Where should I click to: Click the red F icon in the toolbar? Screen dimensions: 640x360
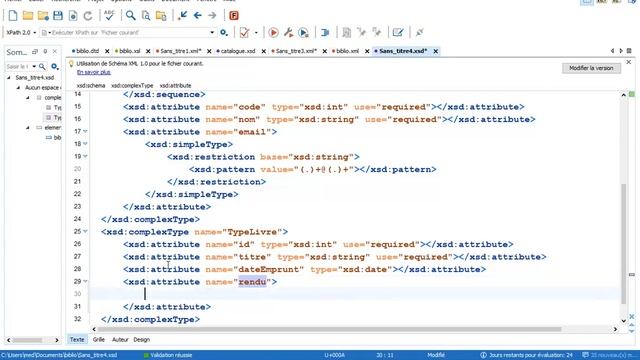coord(234,16)
